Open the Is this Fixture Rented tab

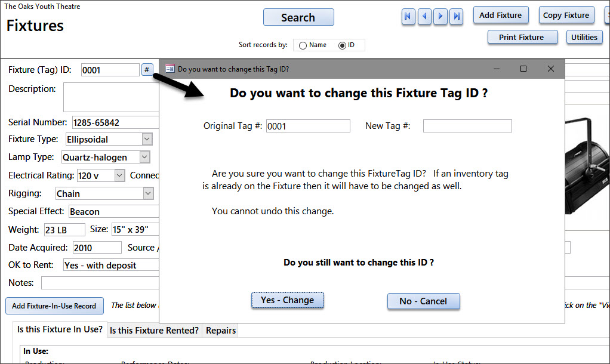pyautogui.click(x=154, y=330)
